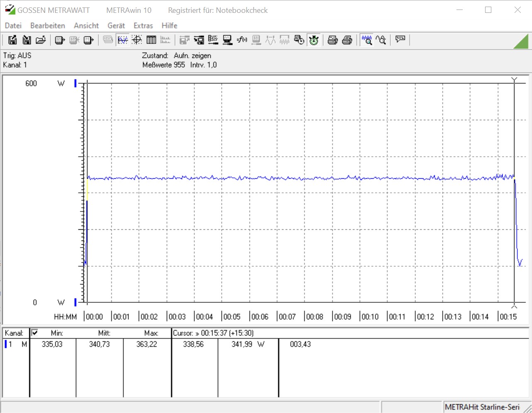Click the Cursor time 00:15:37 header
532x413 pixels.
[213, 333]
